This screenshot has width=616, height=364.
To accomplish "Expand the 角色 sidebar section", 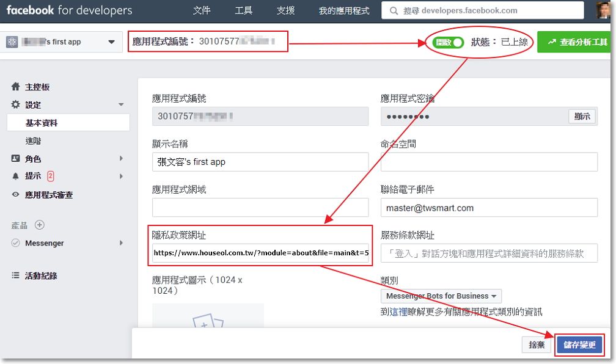I will [x=121, y=159].
